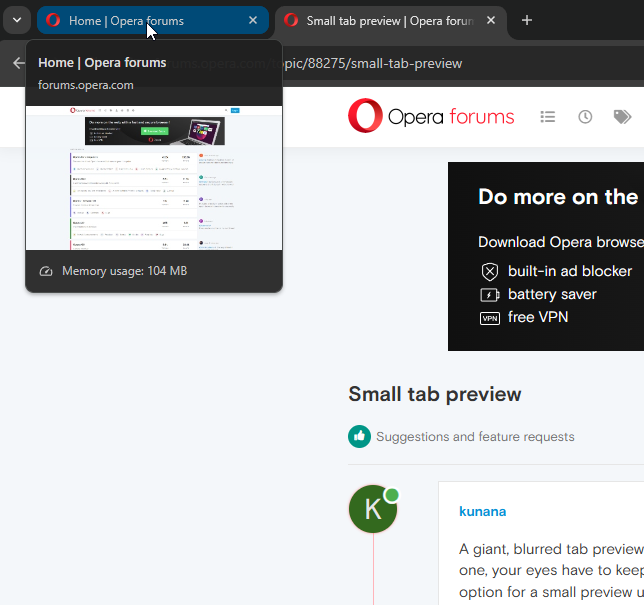Close the Home | Opera forums tab
The width and height of the screenshot is (644, 605).
pos(253,20)
